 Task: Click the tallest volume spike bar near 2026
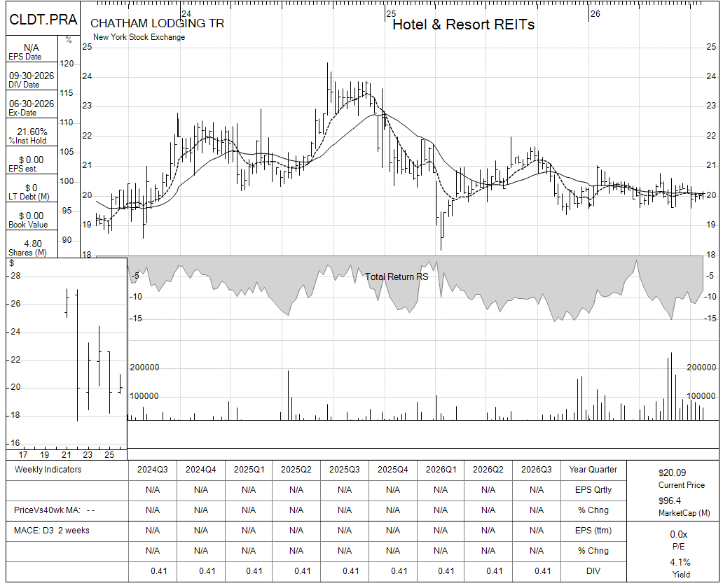(x=671, y=386)
